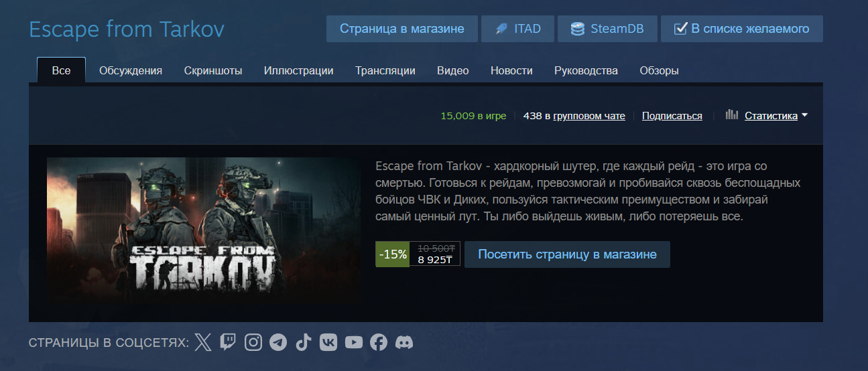Open the Telegram social page icon

(278, 343)
